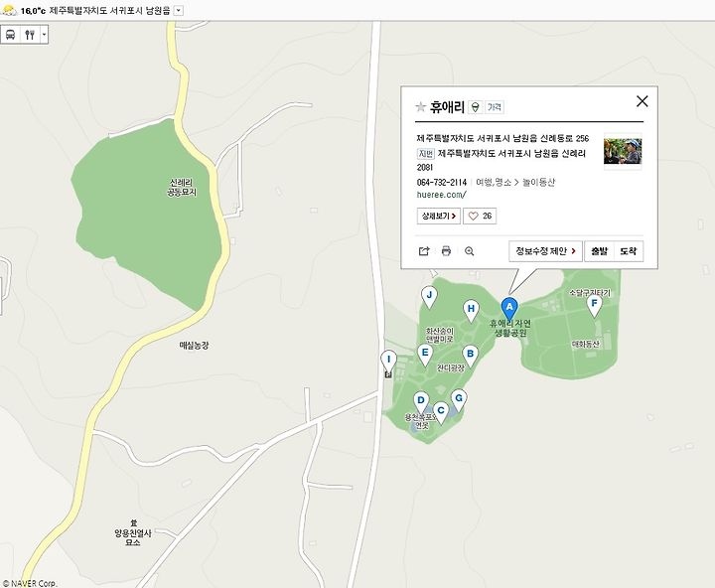Click the share icon in popup
Image resolution: width=715 pixels, height=588 pixels.
pyautogui.click(x=424, y=251)
